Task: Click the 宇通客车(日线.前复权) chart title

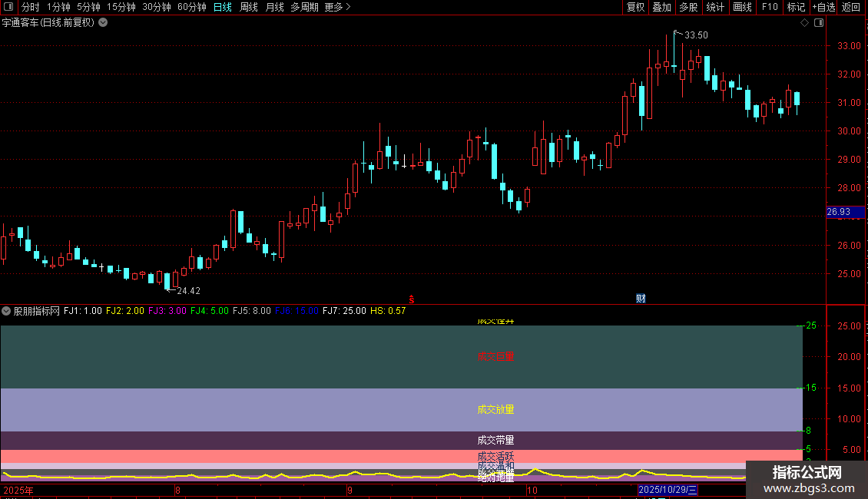Action: [x=48, y=23]
